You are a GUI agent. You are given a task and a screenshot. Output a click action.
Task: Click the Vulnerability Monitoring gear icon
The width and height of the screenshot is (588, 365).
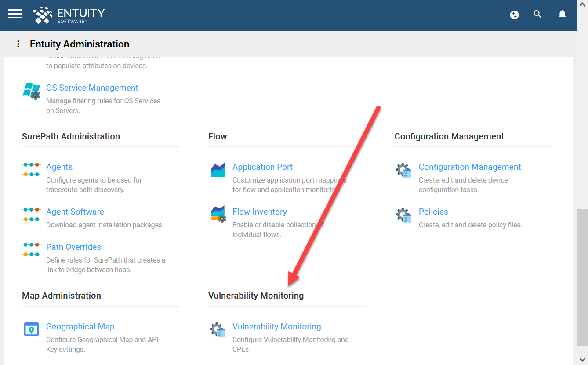click(218, 329)
